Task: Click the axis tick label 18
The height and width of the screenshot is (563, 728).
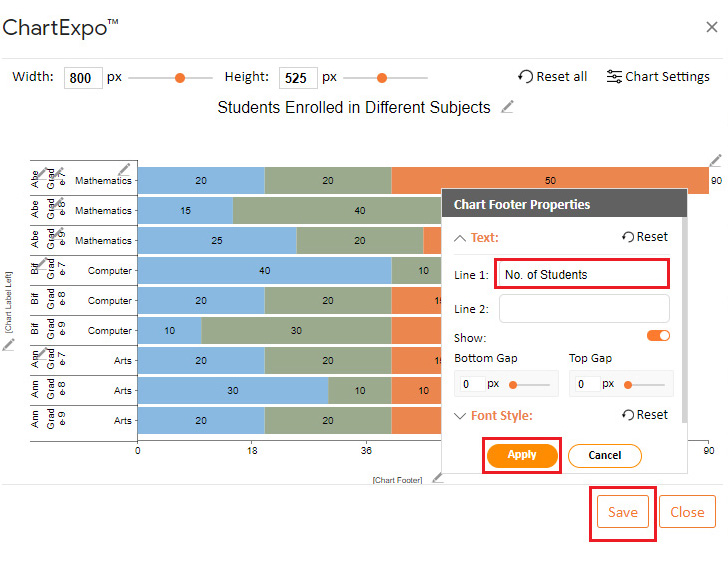Action: coord(252,450)
